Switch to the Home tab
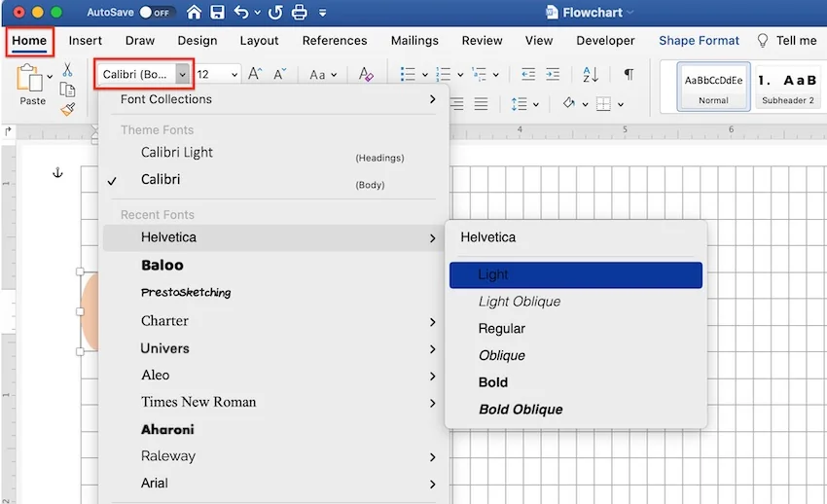Viewport: 827px width, 504px height. click(29, 41)
